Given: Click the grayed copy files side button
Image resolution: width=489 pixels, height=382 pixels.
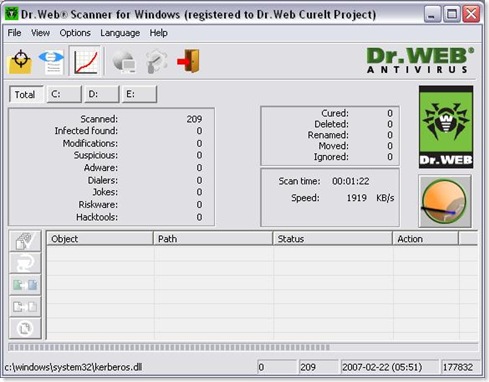Looking at the screenshot, I should coord(25,306).
